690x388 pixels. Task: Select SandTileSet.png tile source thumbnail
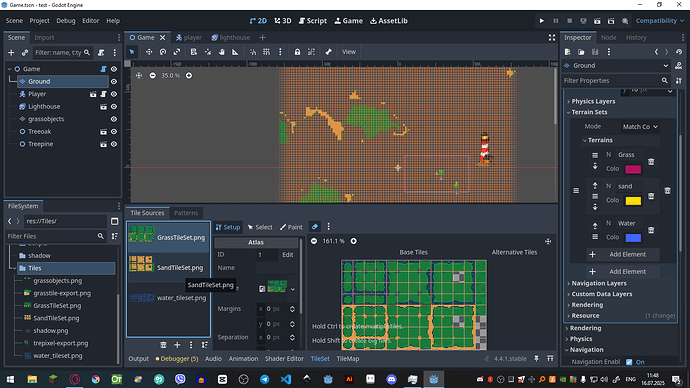[x=141, y=264]
